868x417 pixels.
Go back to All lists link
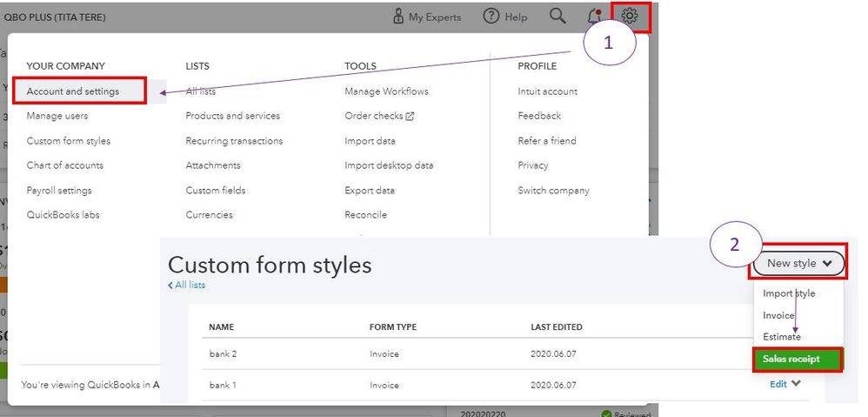click(x=188, y=285)
